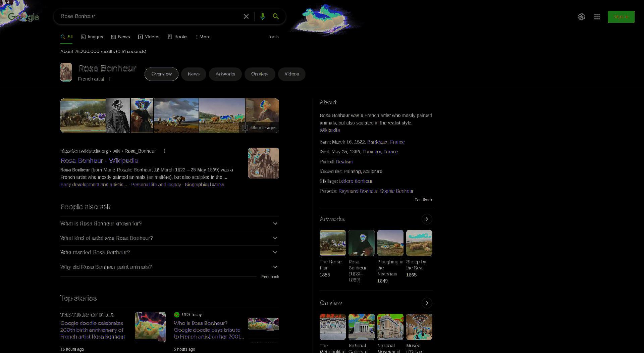
Task: Open Personal life and legacy sitelink
Action: pos(156,185)
